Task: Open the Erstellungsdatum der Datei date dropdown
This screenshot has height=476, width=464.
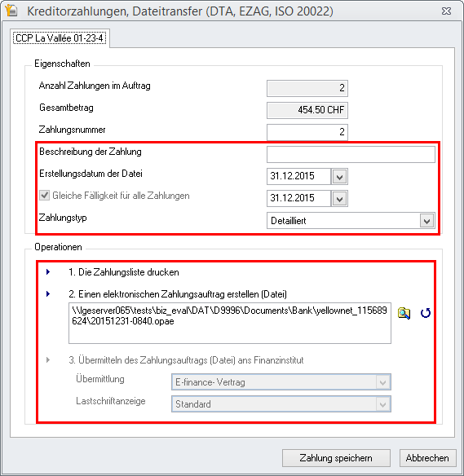Action: (x=339, y=177)
